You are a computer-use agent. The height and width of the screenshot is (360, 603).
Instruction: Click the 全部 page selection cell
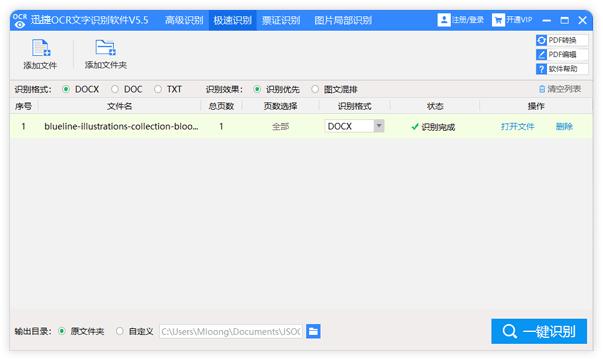pyautogui.click(x=280, y=127)
